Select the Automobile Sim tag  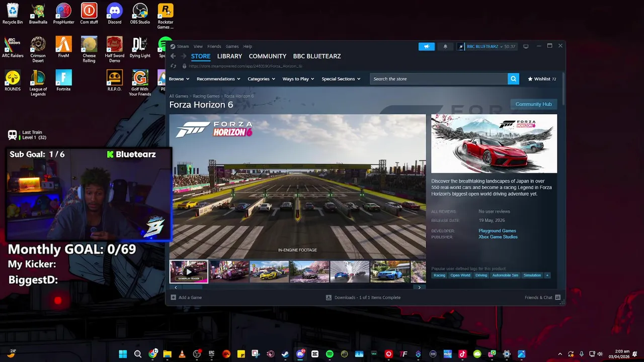505,275
